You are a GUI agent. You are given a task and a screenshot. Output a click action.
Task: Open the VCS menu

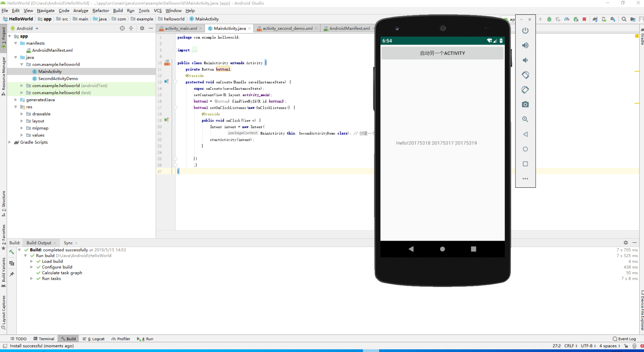point(158,11)
